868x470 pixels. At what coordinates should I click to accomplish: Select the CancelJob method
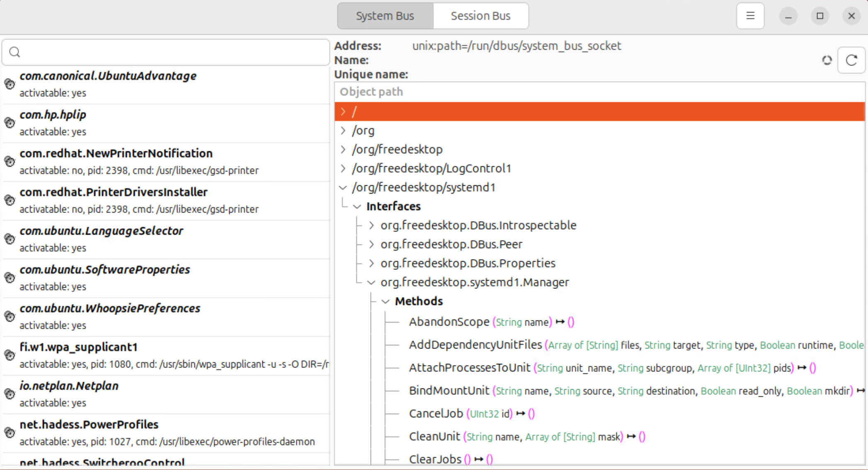(472, 414)
